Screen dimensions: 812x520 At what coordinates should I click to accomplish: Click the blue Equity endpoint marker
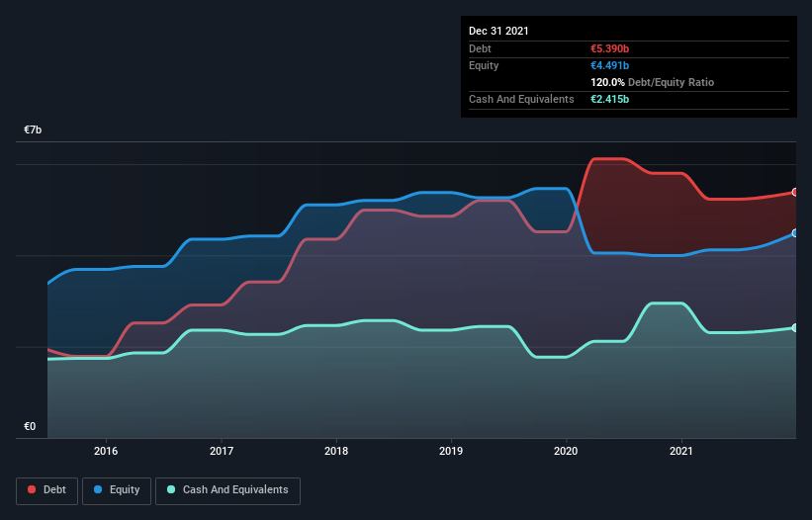795,233
